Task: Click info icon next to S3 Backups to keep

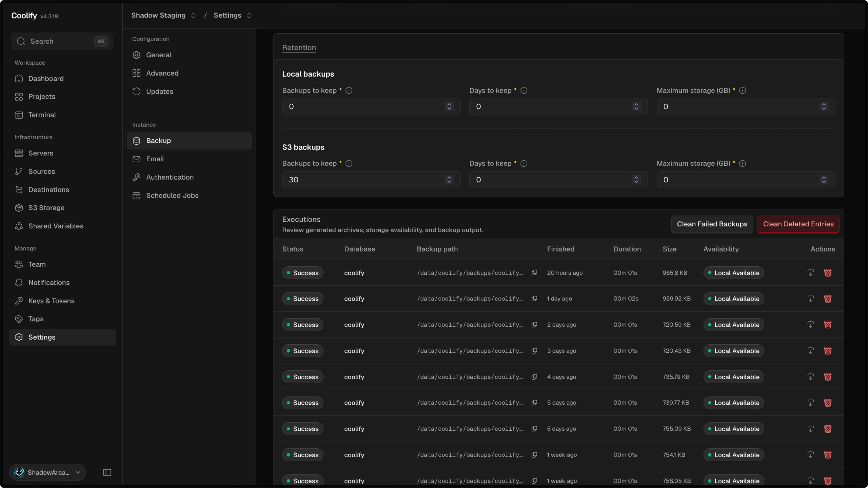Action: click(349, 163)
